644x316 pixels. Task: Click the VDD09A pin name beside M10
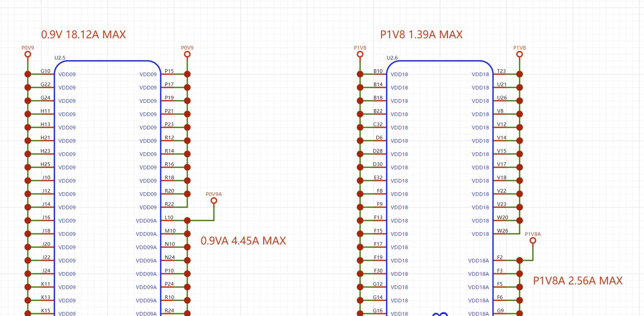[146, 234]
